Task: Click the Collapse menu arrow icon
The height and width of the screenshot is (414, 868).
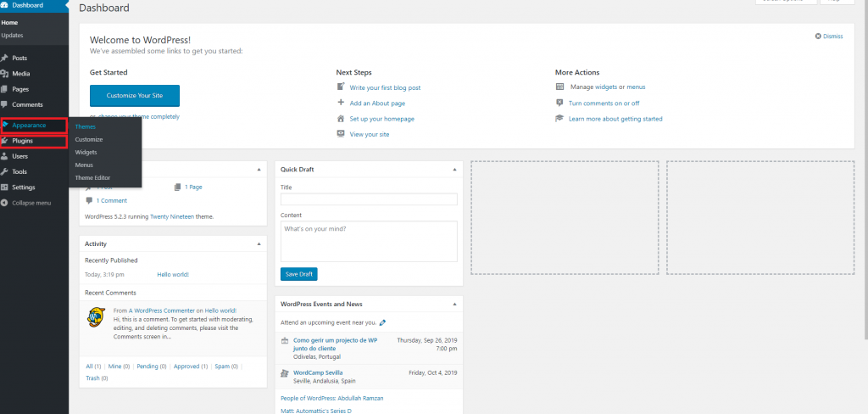Action: coord(4,203)
